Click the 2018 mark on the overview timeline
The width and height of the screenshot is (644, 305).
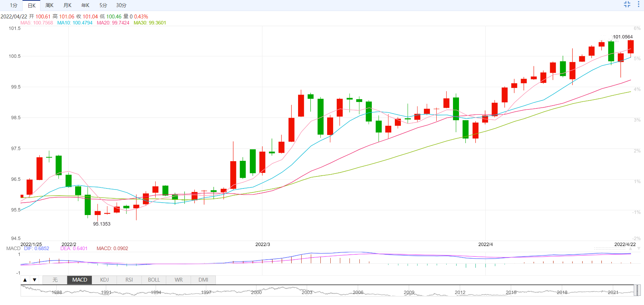[562, 293]
